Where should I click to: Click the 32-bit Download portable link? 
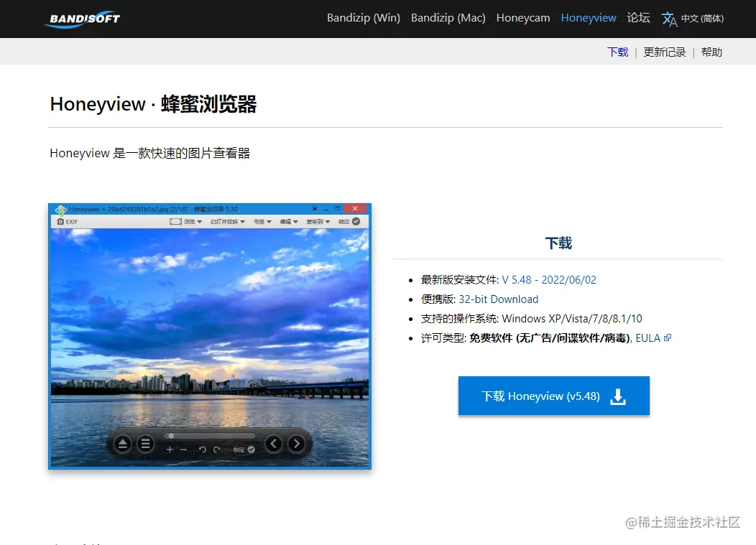point(498,299)
